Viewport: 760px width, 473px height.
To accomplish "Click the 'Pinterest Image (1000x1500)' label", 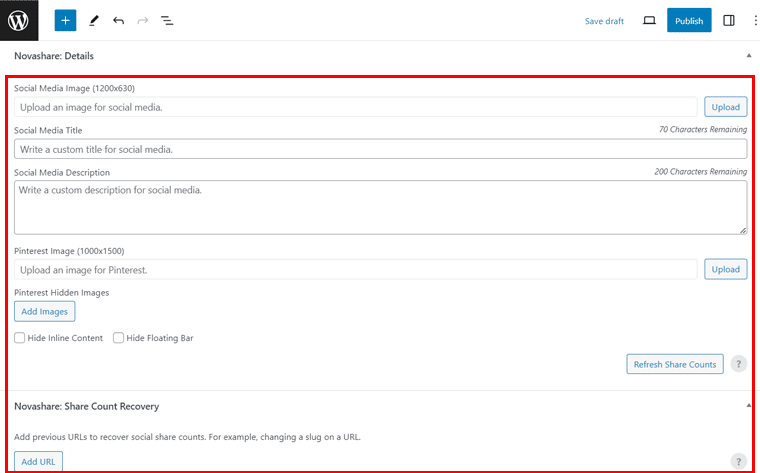I will tap(69, 251).
